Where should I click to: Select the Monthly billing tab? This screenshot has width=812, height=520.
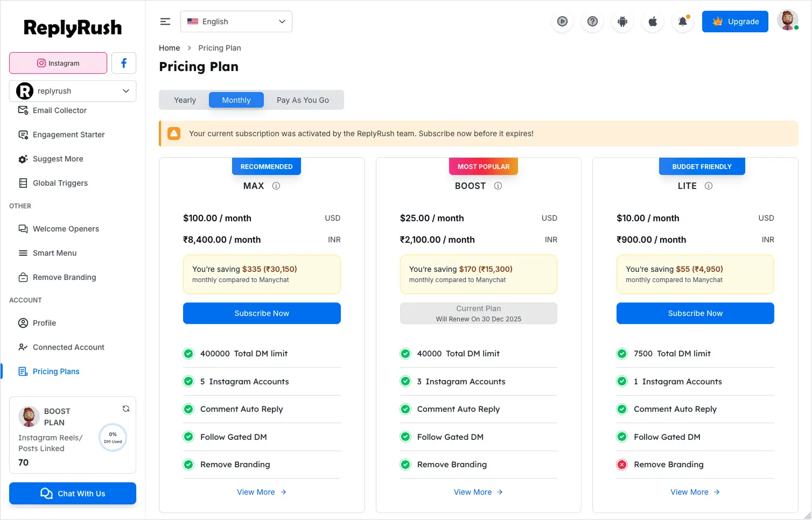coord(236,100)
